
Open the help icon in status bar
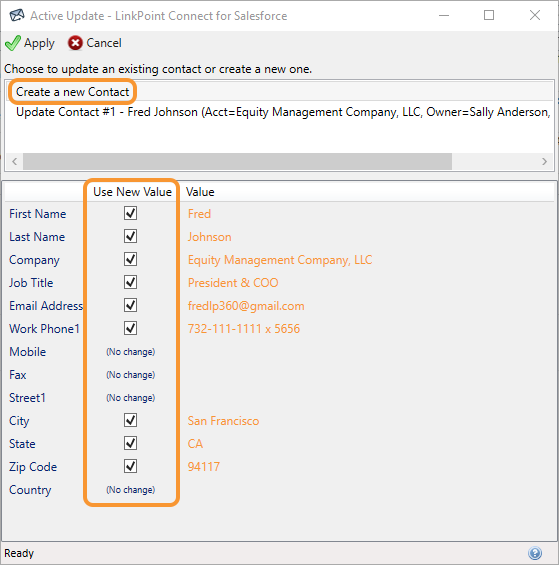click(x=535, y=553)
